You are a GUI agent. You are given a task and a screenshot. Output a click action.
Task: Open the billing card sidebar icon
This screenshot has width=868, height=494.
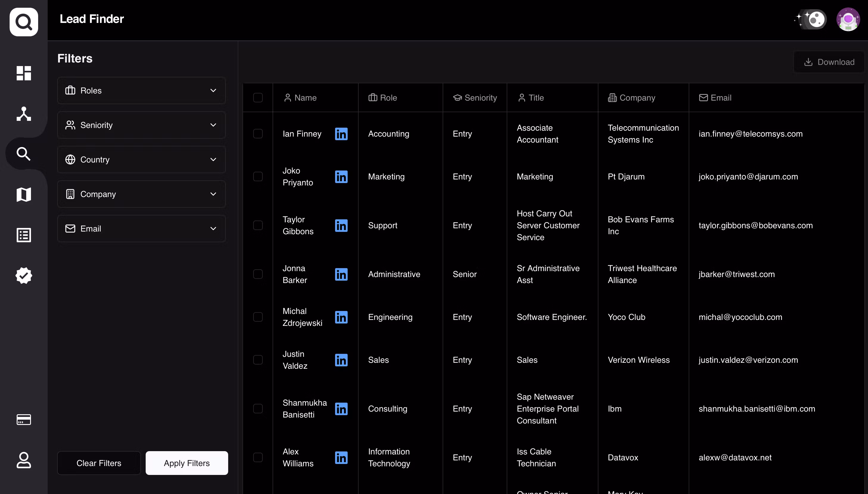[x=24, y=419]
